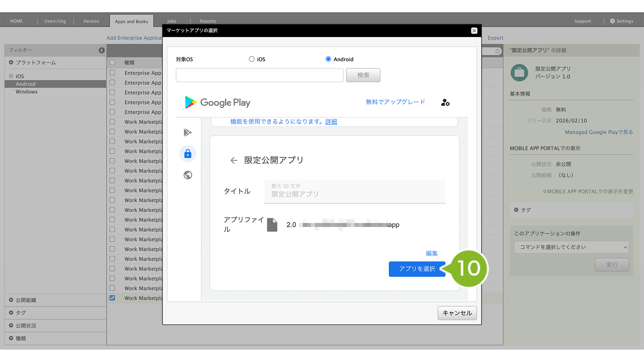Click the app file document icon
This screenshot has width=644, height=362.
point(272,225)
